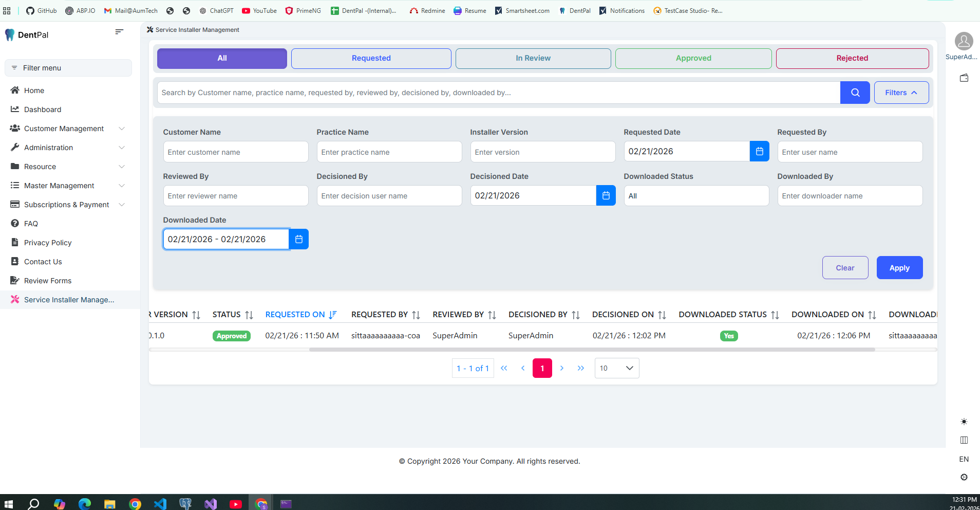The image size is (980, 510).
Task: Open the Downloaded Status dropdown
Action: (696, 196)
